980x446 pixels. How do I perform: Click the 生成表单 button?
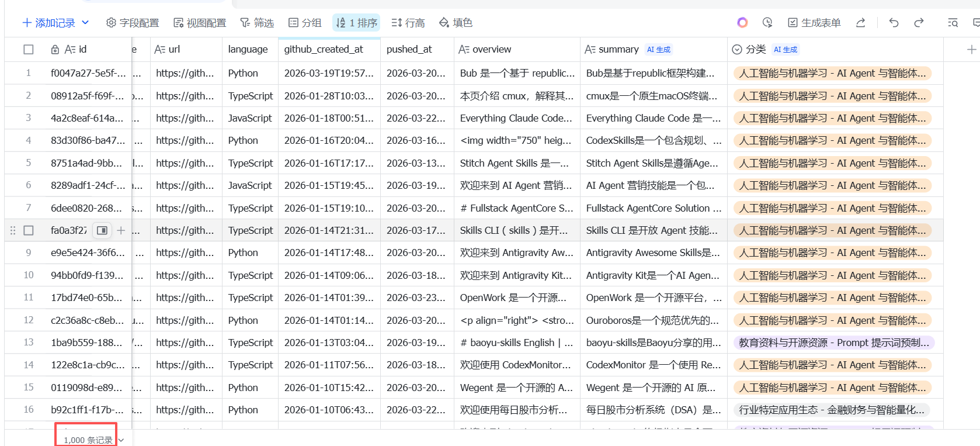pos(814,23)
